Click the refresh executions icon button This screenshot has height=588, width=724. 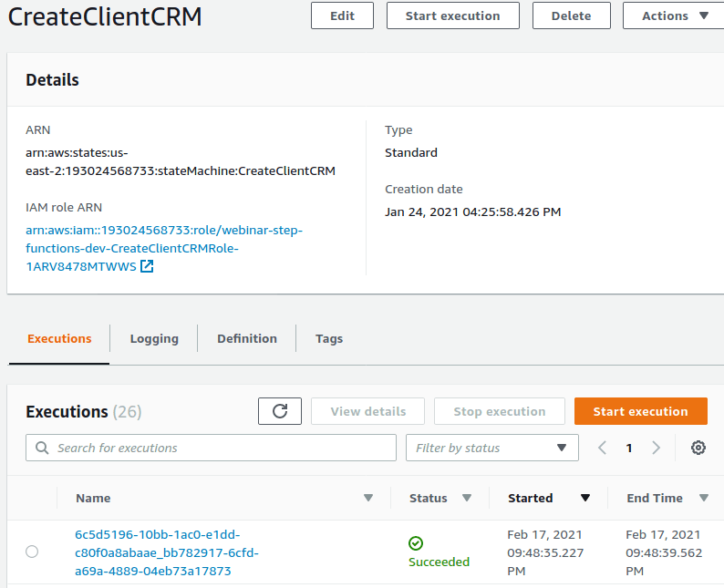coord(280,411)
